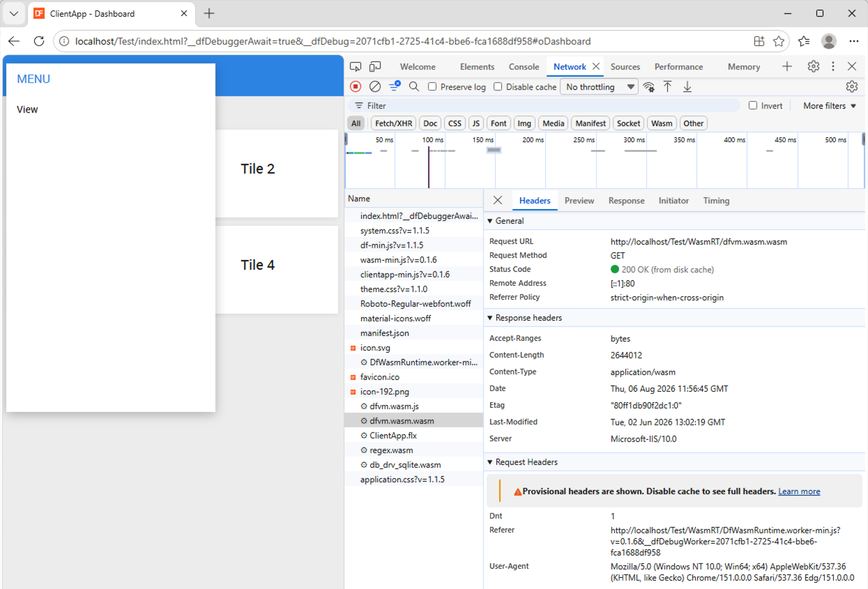Clear the network log
This screenshot has width=868, height=589.
click(375, 87)
